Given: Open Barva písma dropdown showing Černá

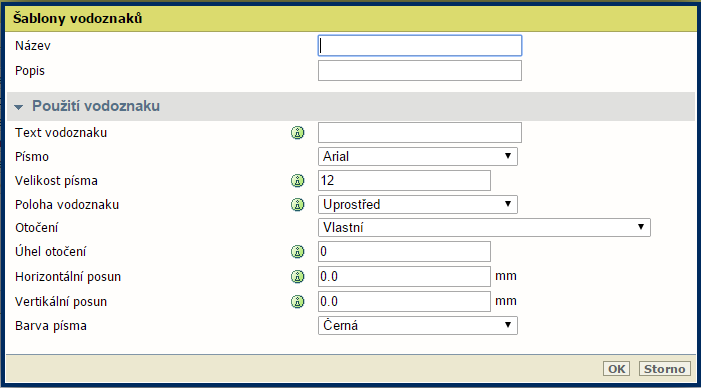Looking at the screenshot, I should pos(418,325).
